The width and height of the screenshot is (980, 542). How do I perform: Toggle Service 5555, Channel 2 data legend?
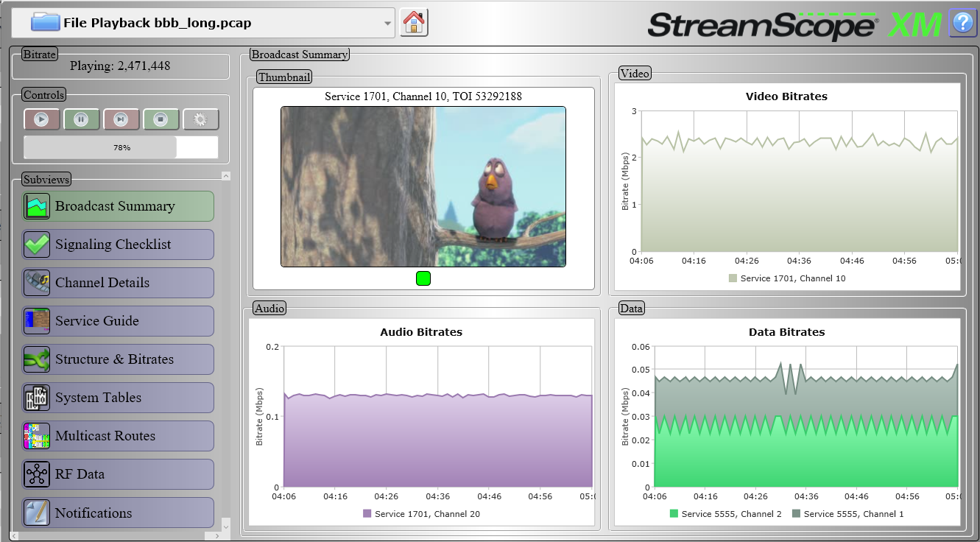click(x=725, y=514)
